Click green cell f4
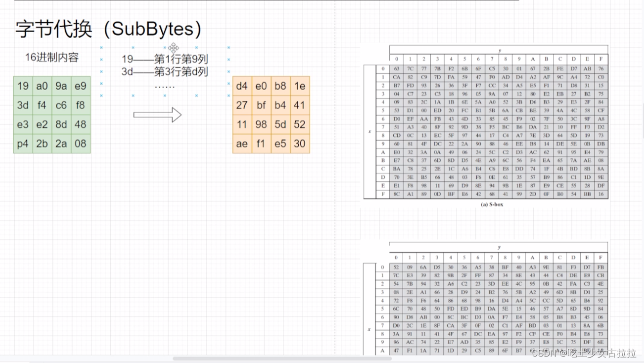Screen dimensions: 644x363 click(42, 105)
